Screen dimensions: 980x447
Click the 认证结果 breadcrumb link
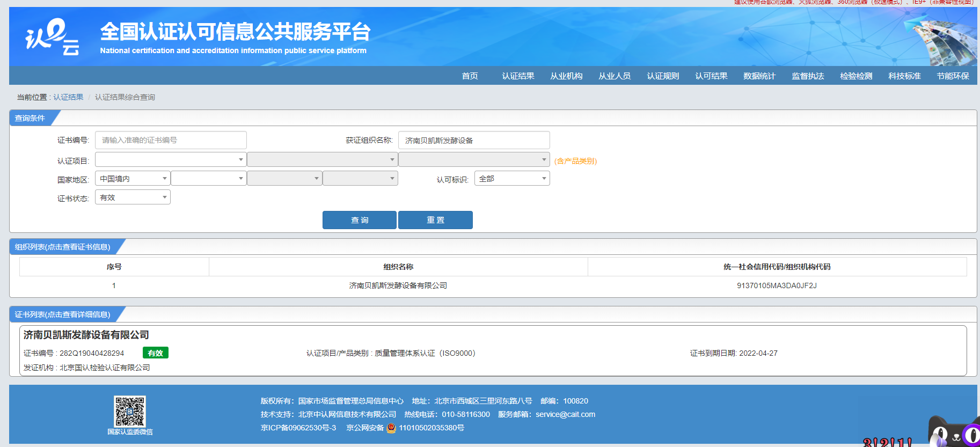pos(68,97)
